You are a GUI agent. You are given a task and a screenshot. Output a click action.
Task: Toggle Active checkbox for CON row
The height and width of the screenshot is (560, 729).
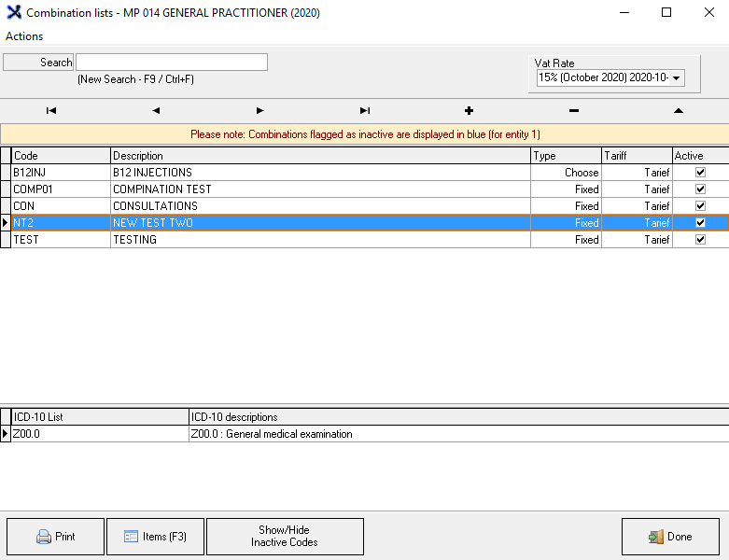(700, 206)
